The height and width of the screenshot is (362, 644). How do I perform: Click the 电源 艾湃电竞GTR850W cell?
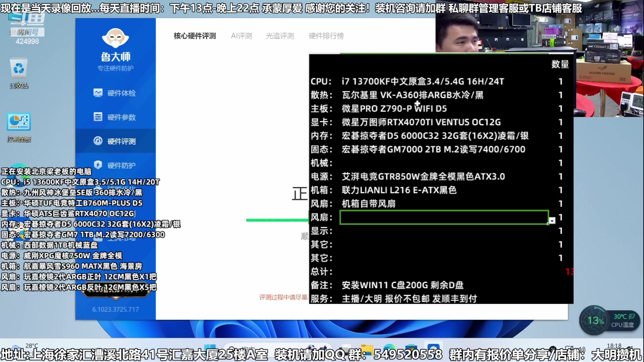[423, 177]
